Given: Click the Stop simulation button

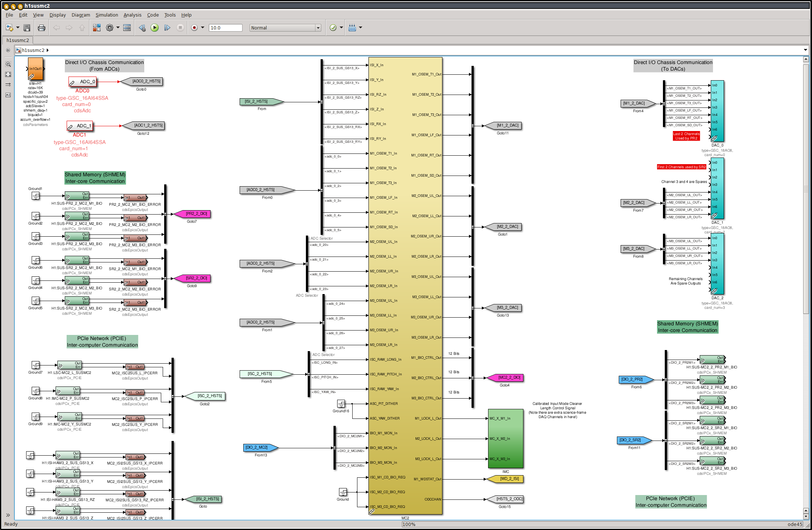Looking at the screenshot, I should coord(180,28).
